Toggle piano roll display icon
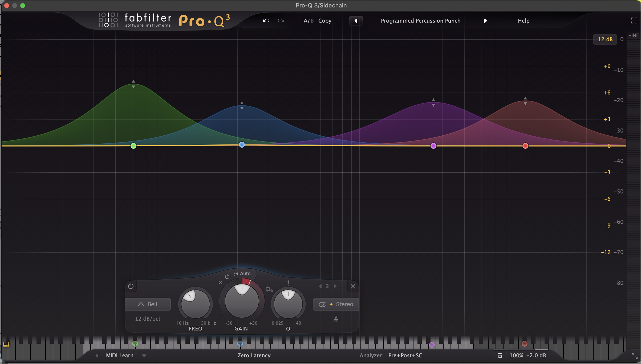Image resolution: width=641 pixels, height=364 pixels. [6, 344]
